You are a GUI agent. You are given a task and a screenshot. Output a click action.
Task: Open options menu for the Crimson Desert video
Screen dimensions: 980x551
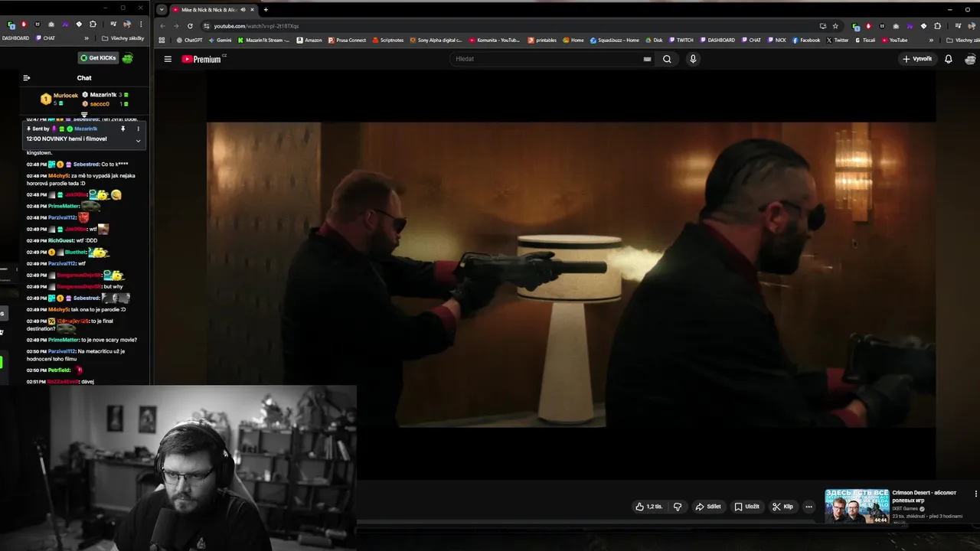click(x=975, y=494)
